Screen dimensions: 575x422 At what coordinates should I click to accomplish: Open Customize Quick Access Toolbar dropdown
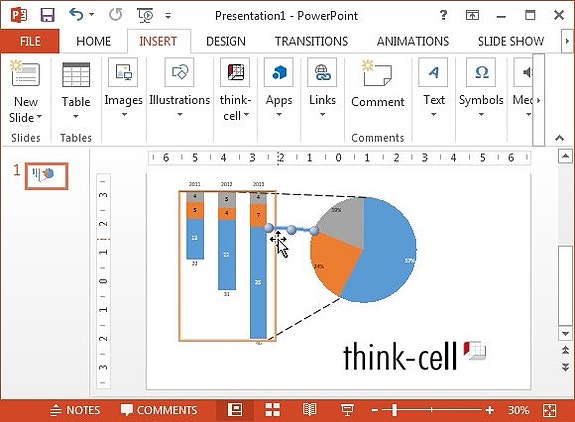(168, 16)
